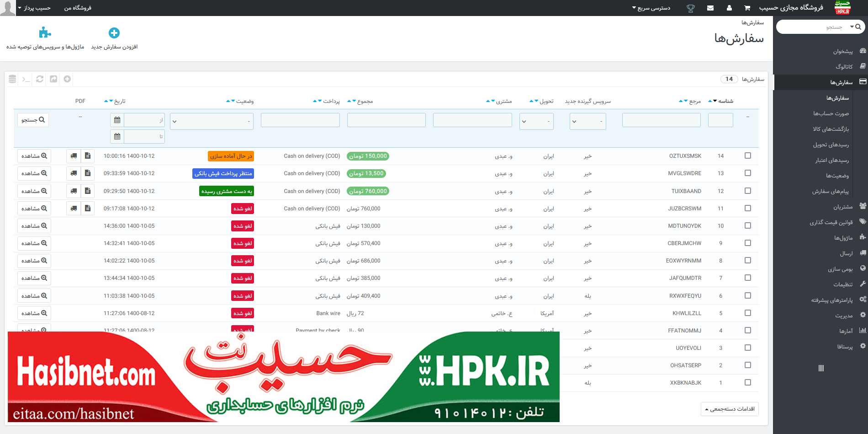View order TUIXBAAND with مشاهده button

pyautogui.click(x=34, y=191)
